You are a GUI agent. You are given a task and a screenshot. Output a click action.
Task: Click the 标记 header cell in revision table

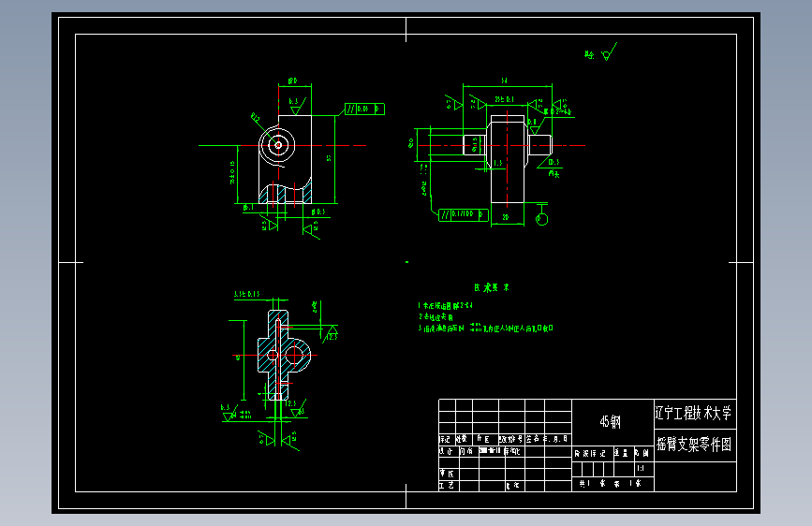[447, 439]
